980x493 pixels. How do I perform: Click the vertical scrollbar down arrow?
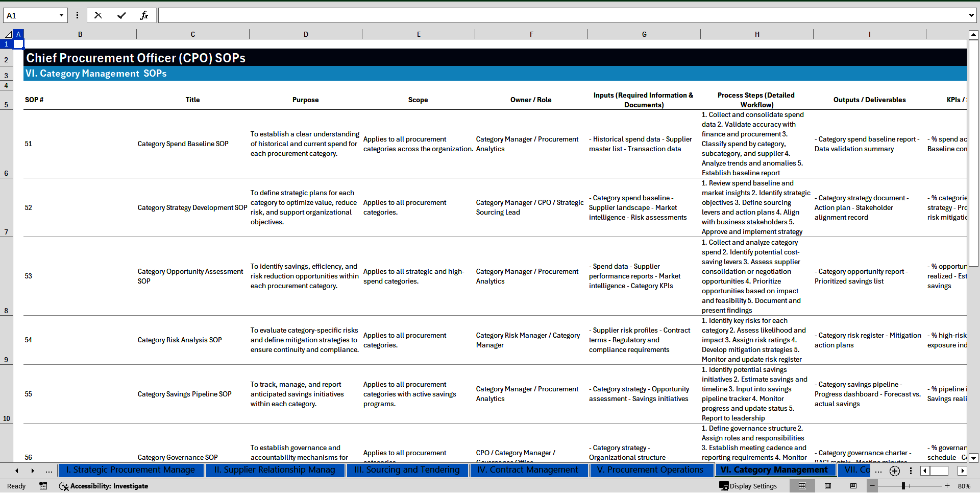point(973,458)
